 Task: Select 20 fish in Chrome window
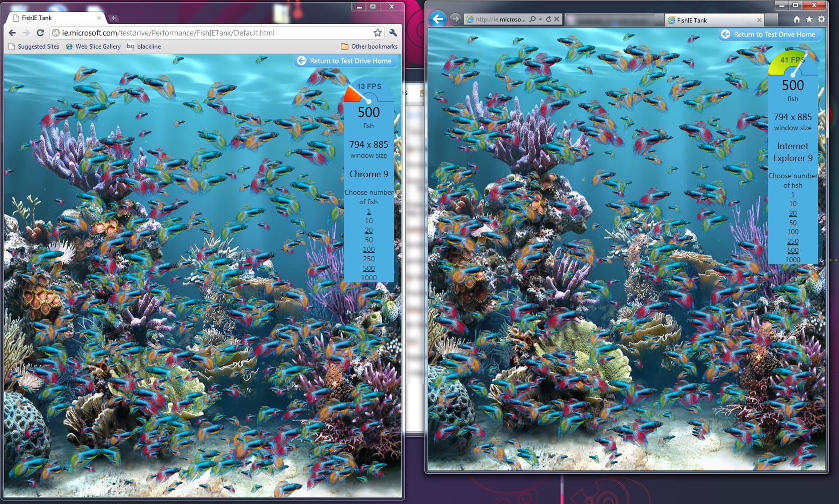tap(368, 230)
